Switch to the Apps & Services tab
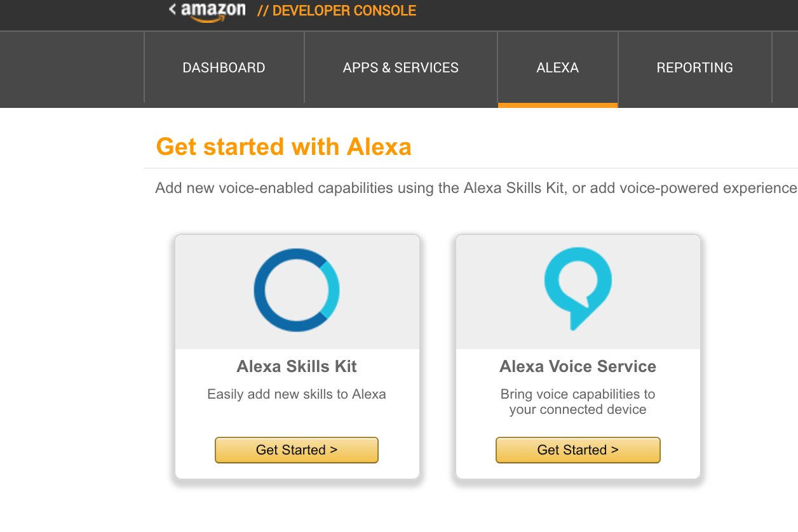 click(x=400, y=68)
